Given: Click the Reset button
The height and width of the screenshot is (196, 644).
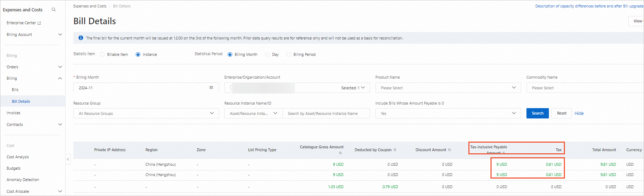Looking at the screenshot, I should click(x=561, y=113).
